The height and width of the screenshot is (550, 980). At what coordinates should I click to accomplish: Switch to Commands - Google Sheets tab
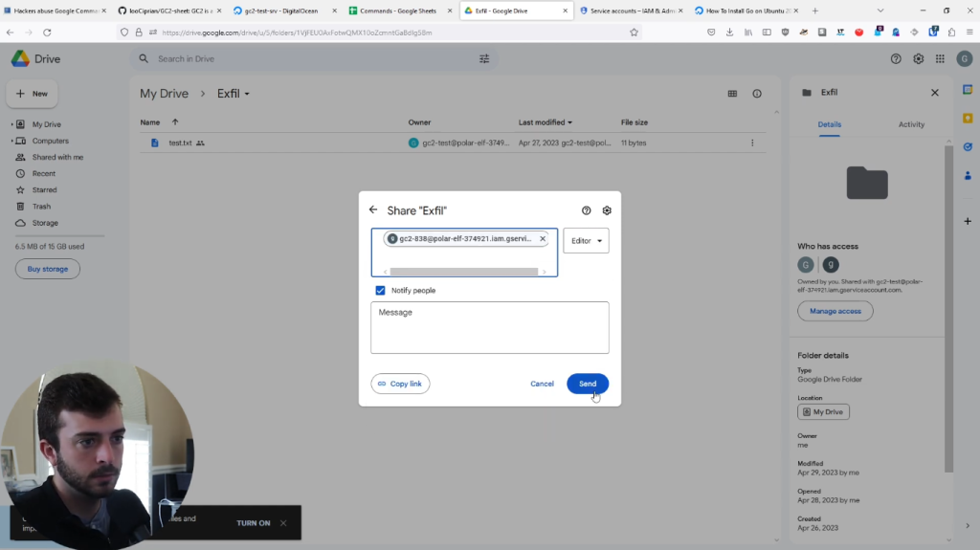pyautogui.click(x=400, y=11)
